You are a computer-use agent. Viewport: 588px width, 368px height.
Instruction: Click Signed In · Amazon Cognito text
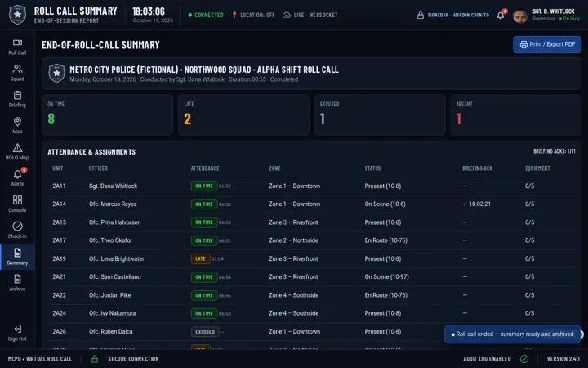coord(458,15)
